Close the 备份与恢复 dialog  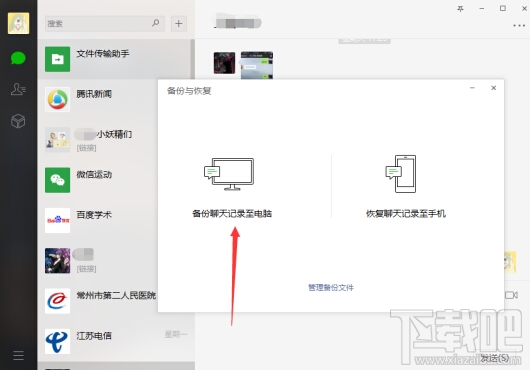pos(493,88)
